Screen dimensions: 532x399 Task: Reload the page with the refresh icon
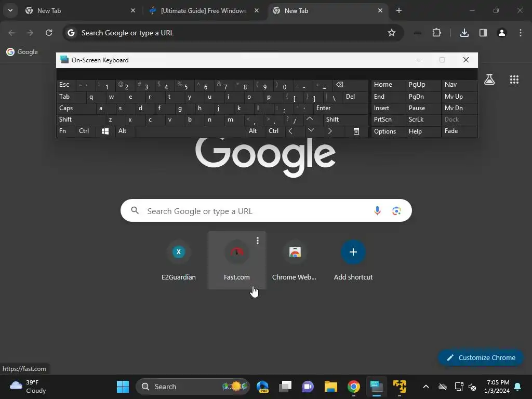[x=49, y=33]
